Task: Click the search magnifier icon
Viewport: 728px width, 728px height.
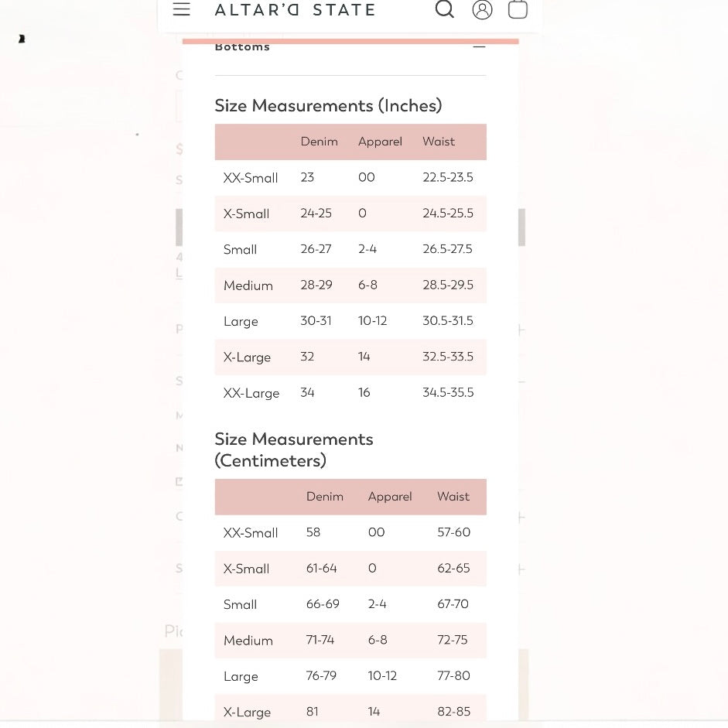Action: click(x=444, y=9)
